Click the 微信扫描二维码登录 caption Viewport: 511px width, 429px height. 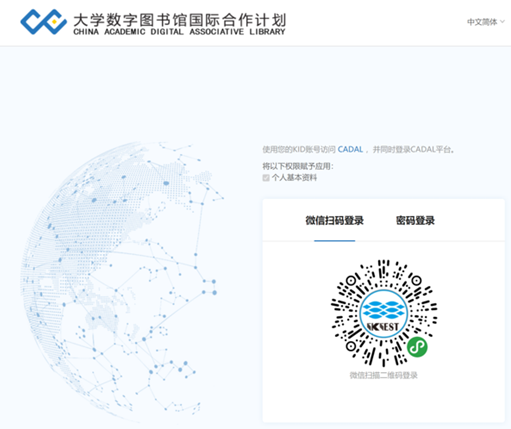click(383, 376)
